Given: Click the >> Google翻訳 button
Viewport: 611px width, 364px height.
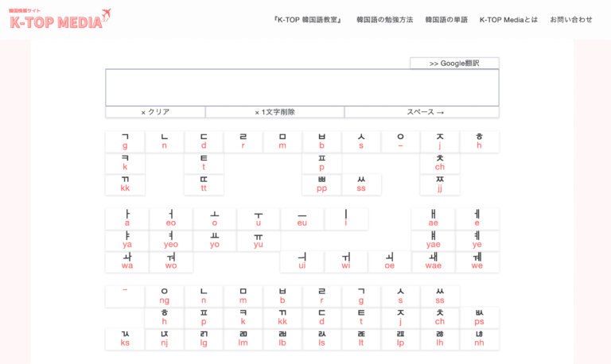Looking at the screenshot, I should coord(454,63).
